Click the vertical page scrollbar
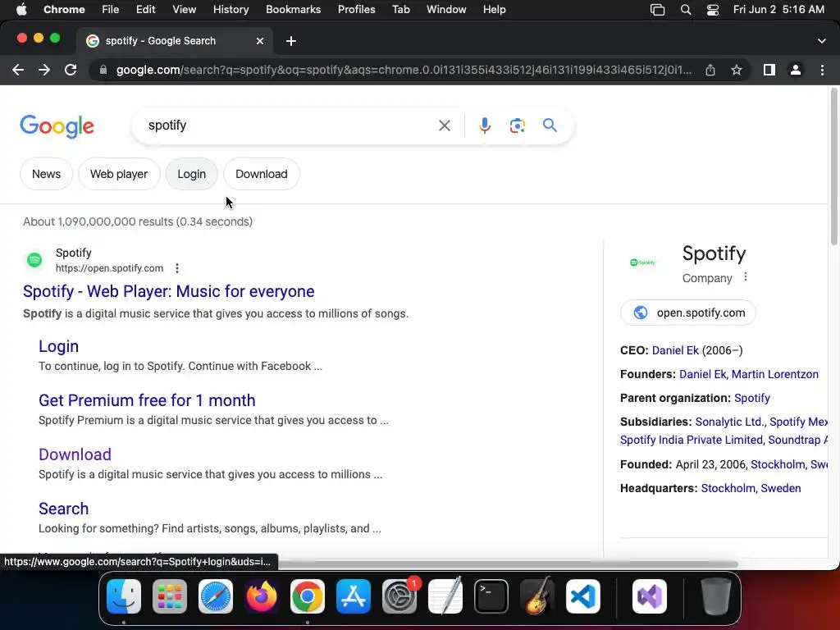 (833, 166)
